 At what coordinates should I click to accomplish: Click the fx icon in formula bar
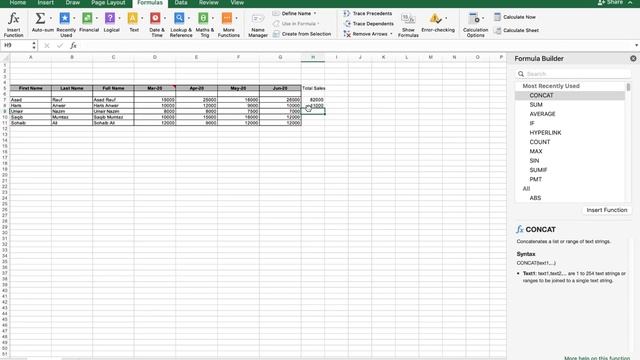point(73,45)
